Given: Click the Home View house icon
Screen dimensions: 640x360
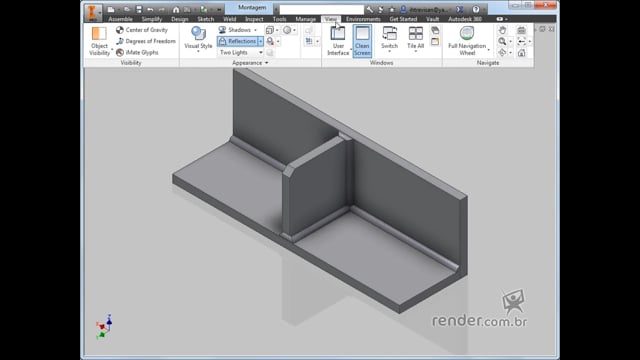Looking at the screenshot, I should [522, 53].
